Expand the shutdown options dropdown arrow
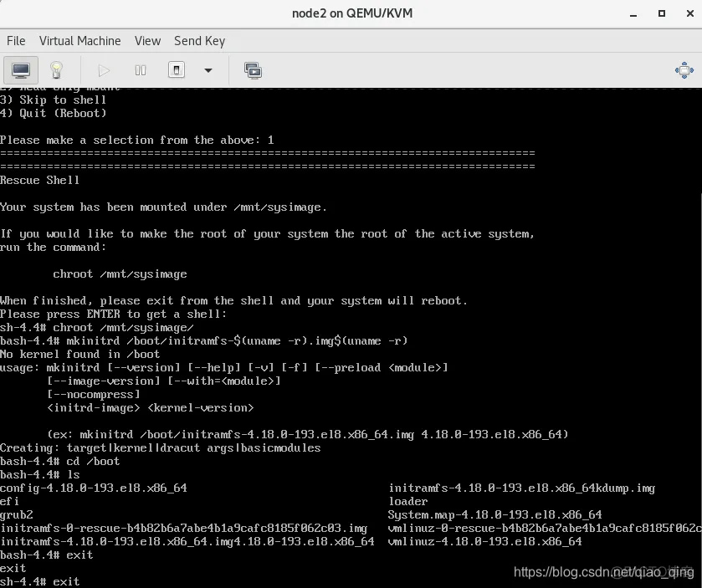This screenshot has height=588, width=702. pos(208,70)
